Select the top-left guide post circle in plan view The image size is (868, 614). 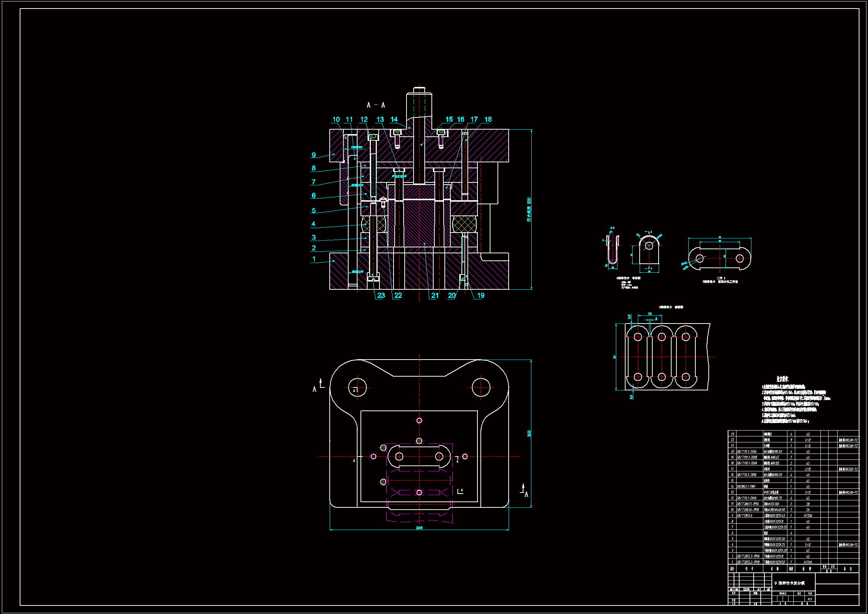pyautogui.click(x=357, y=387)
